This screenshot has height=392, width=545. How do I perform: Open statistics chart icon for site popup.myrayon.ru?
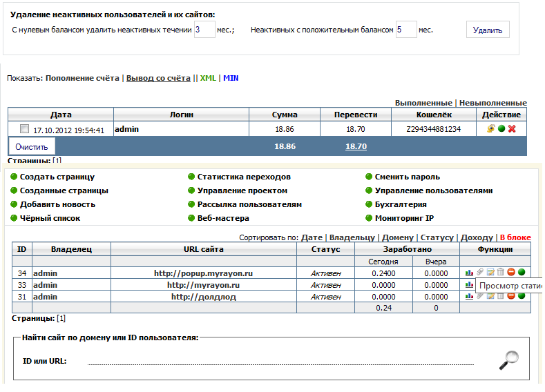click(x=469, y=273)
